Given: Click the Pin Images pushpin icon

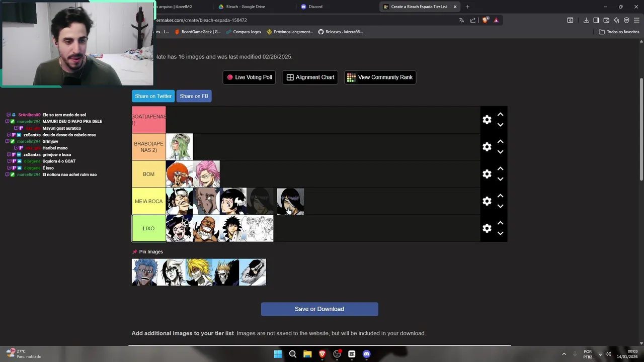Looking at the screenshot, I should 135,252.
